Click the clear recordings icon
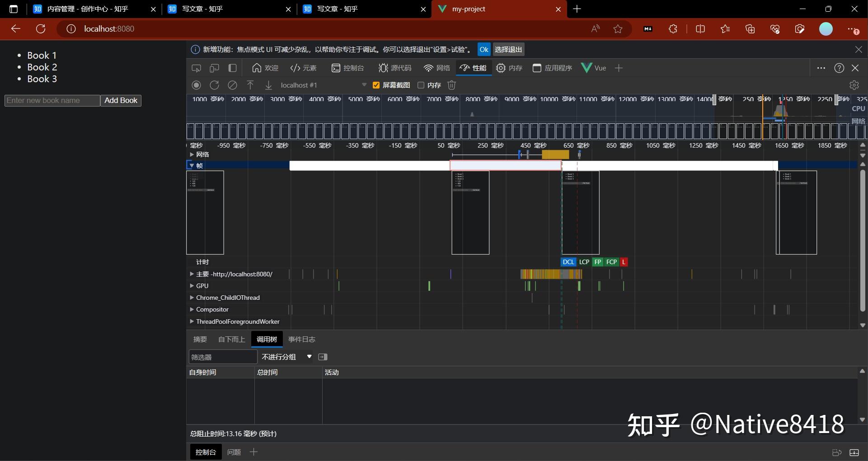 (232, 85)
